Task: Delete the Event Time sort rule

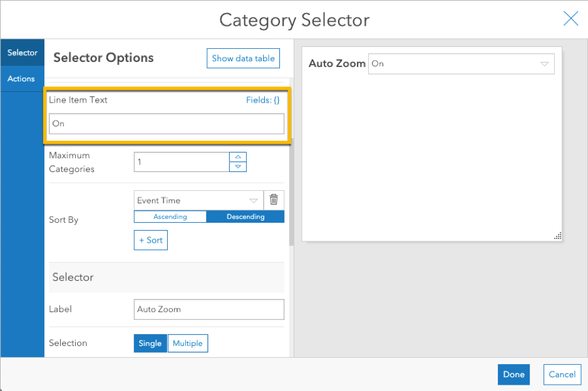Action: click(x=274, y=200)
